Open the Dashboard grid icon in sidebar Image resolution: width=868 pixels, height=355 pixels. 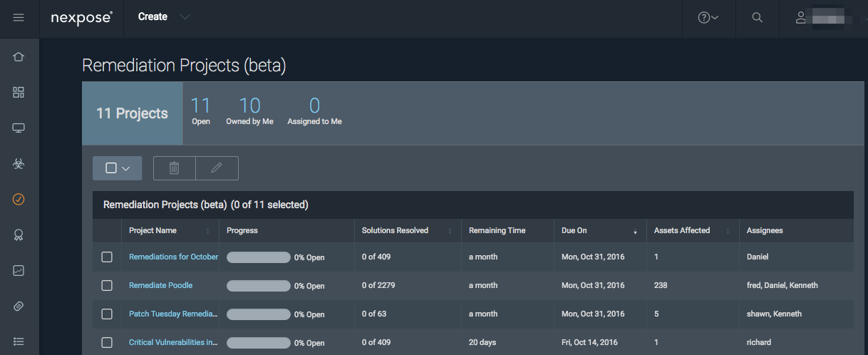coord(19,92)
